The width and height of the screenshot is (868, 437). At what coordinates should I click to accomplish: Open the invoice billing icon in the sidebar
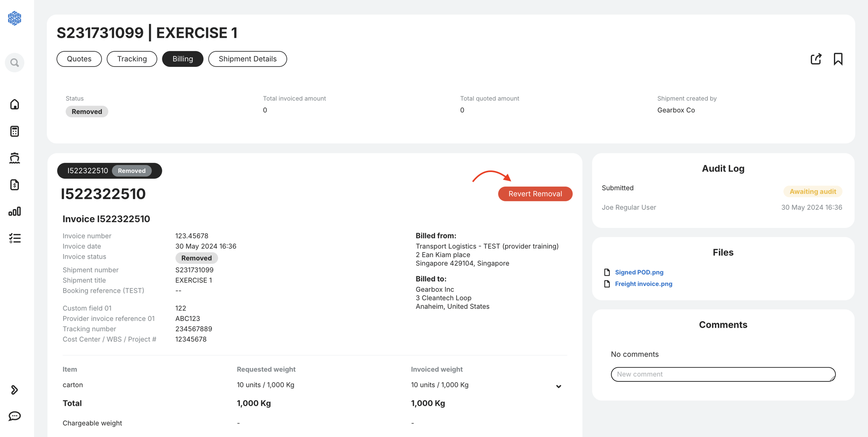[15, 185]
